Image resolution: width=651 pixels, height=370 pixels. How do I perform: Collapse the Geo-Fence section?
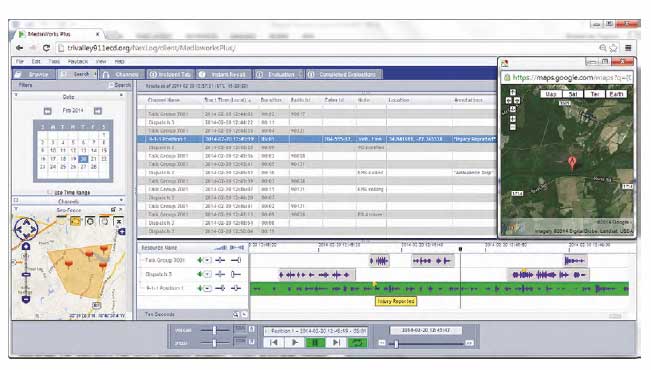pos(16,209)
